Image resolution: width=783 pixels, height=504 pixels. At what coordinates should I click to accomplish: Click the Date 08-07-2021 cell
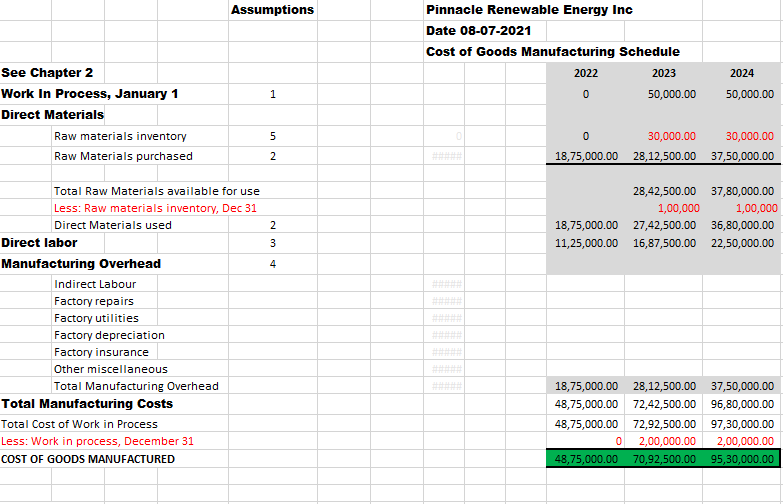pyautogui.click(x=478, y=31)
